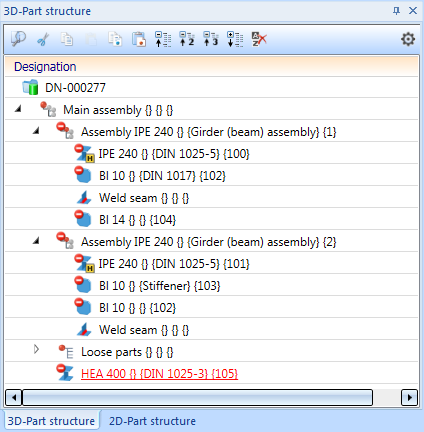Click the horizontal scrollbar thumb

click(197, 397)
